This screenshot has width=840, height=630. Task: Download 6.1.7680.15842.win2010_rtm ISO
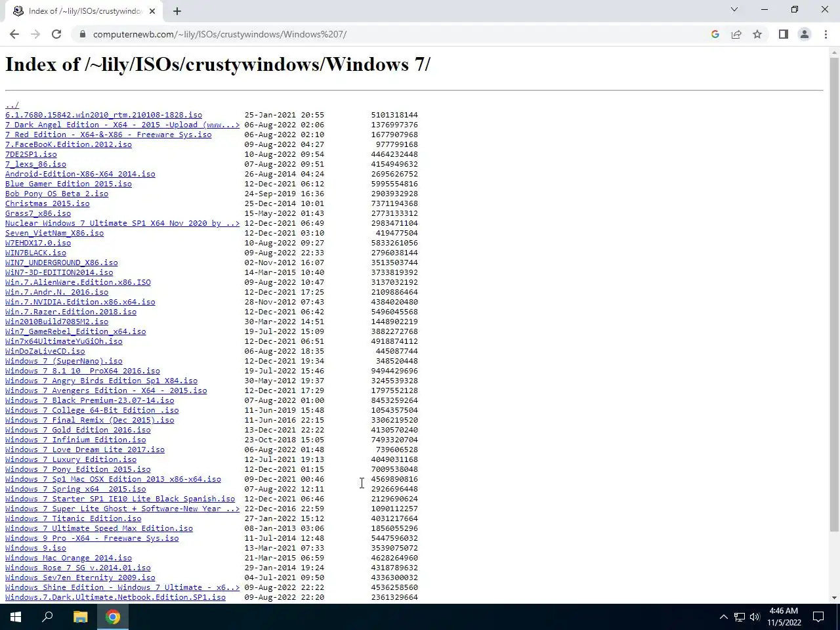pyautogui.click(x=104, y=115)
